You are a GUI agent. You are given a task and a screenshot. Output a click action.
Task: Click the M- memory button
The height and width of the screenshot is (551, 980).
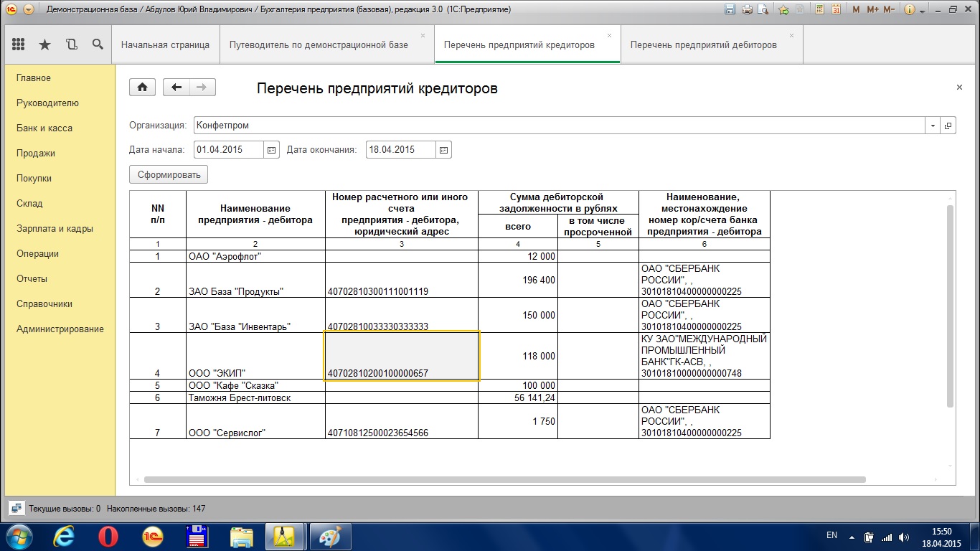(x=889, y=10)
